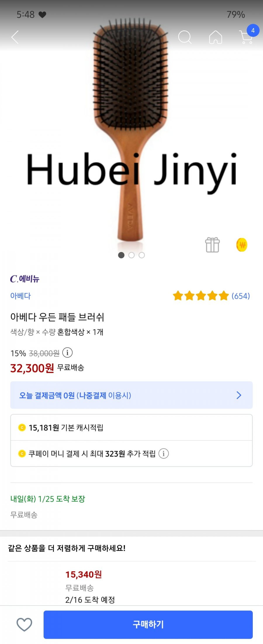The width and height of the screenshot is (263, 644).
Task: Open the search magnifier icon
Action: point(185,37)
